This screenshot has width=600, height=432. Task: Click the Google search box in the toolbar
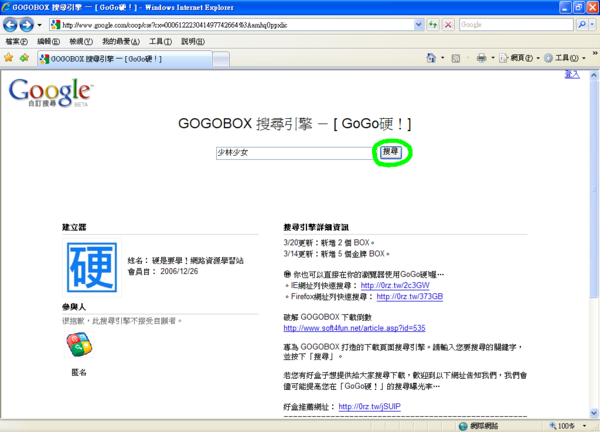(x=516, y=25)
